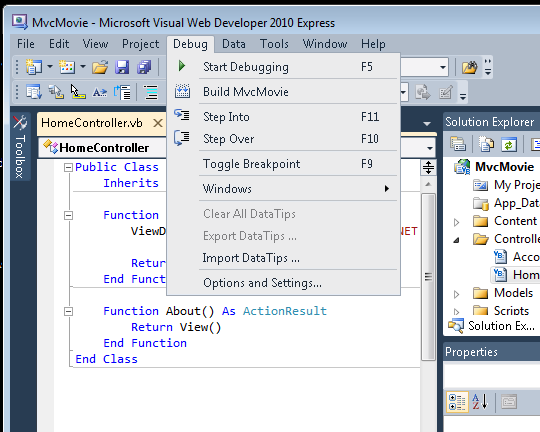
Task: Click the editor vertical scrollbar thumb
Action: coord(428,277)
